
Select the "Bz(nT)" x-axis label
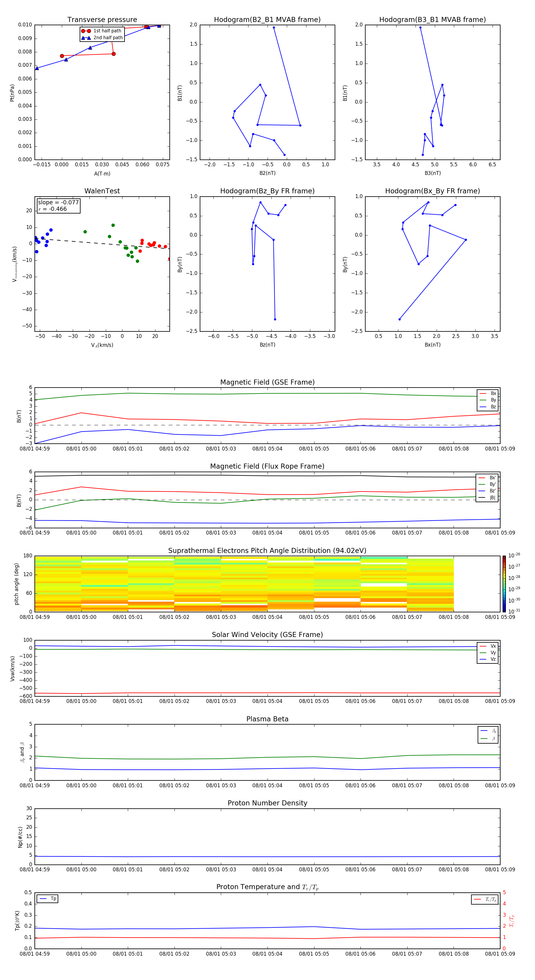(267, 345)
